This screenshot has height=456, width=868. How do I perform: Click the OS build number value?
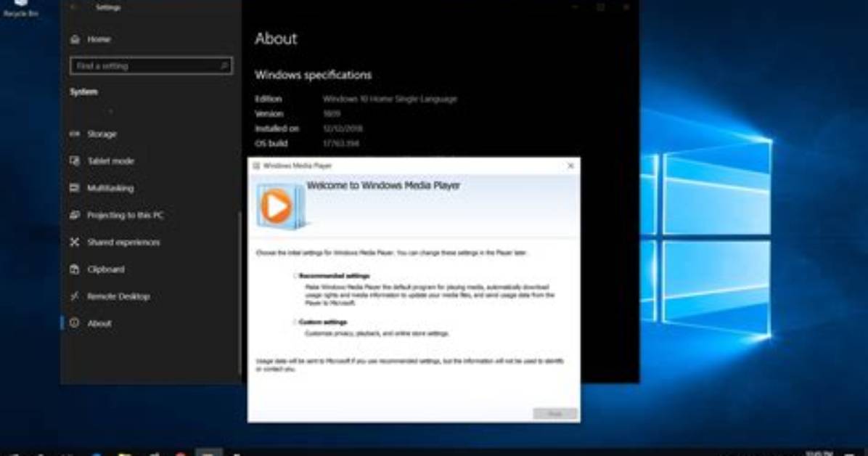(340, 144)
